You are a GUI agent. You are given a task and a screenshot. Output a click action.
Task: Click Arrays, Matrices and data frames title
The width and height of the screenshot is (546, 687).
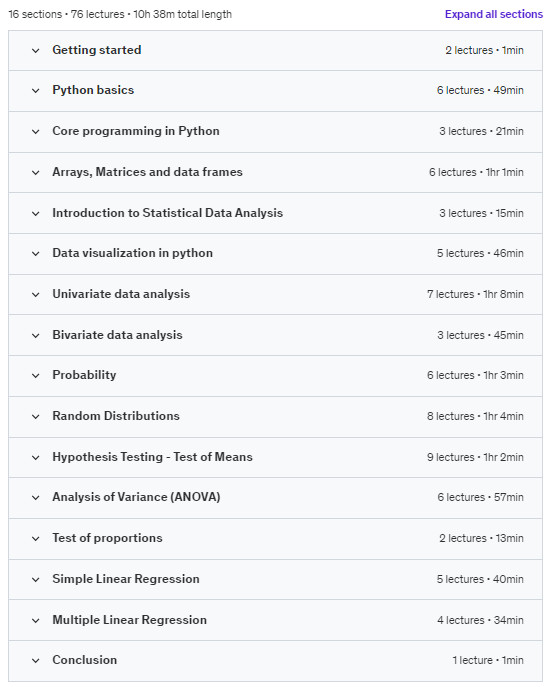click(147, 172)
